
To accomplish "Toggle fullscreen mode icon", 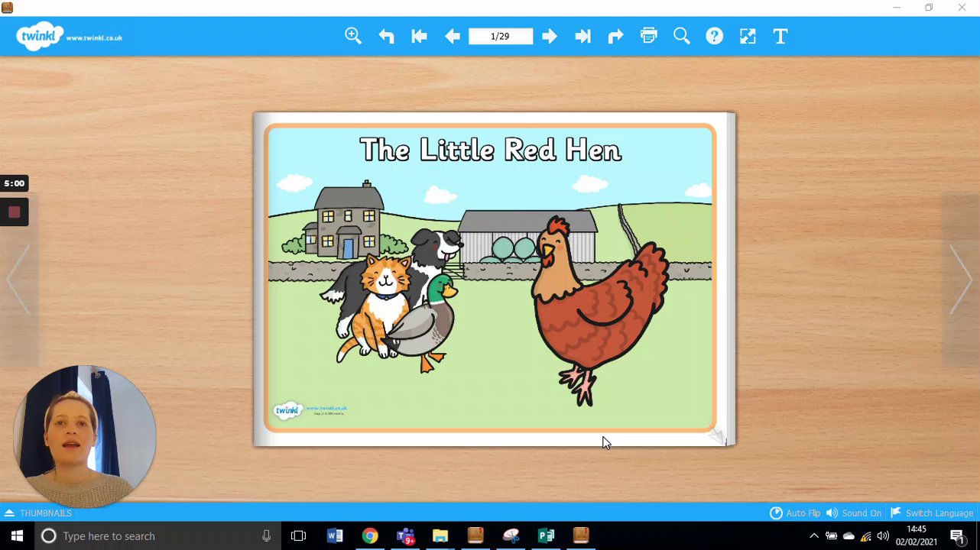I will click(748, 36).
